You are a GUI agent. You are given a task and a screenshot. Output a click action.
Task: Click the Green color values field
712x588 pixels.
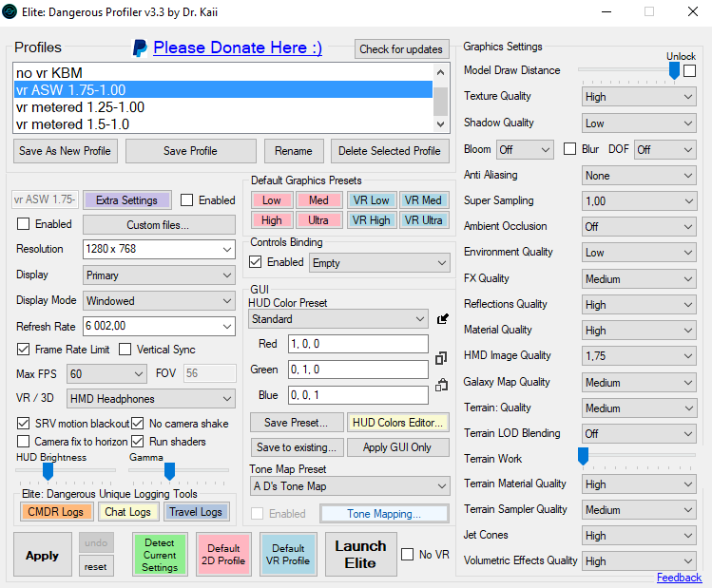(x=357, y=370)
